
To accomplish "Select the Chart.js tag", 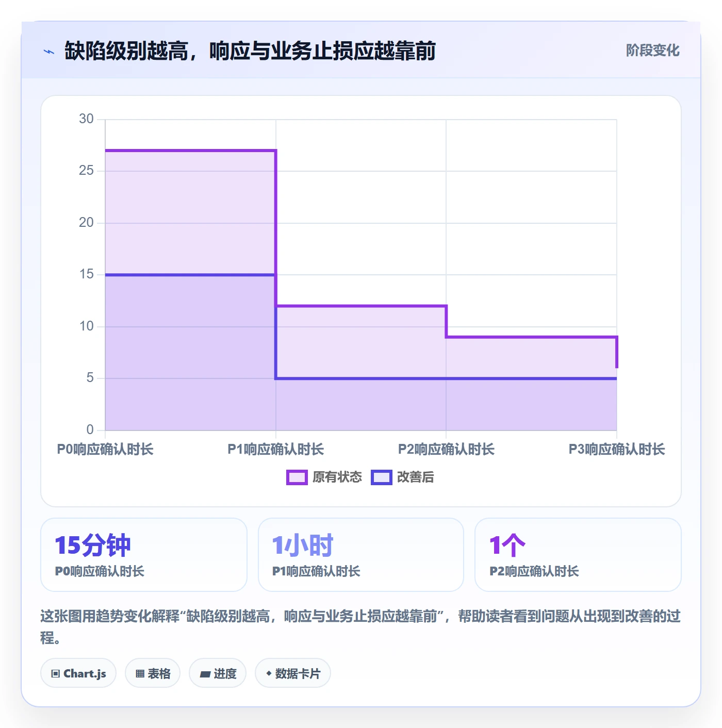I will pos(78,673).
